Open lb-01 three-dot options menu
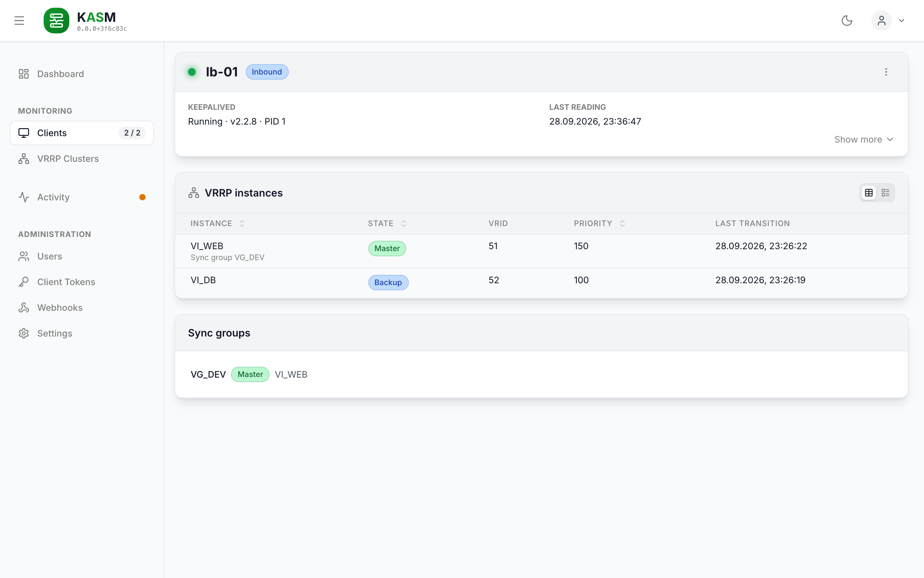Viewport: 924px width, 578px height. (886, 72)
